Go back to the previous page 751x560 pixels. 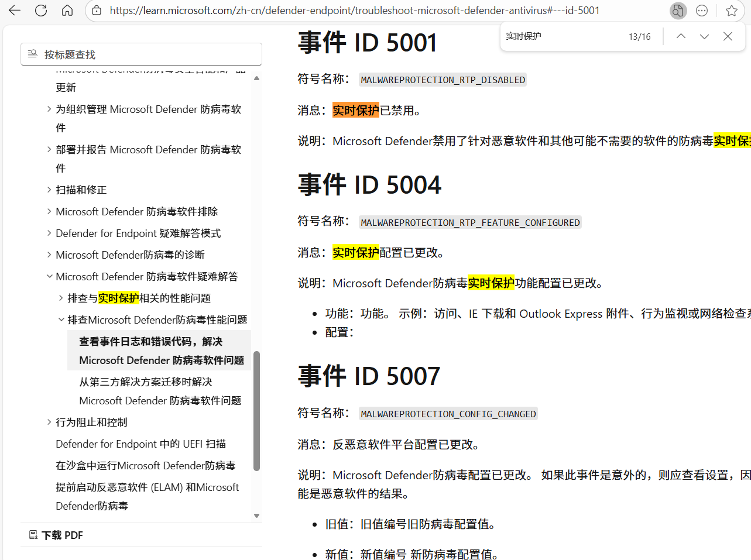(x=15, y=11)
